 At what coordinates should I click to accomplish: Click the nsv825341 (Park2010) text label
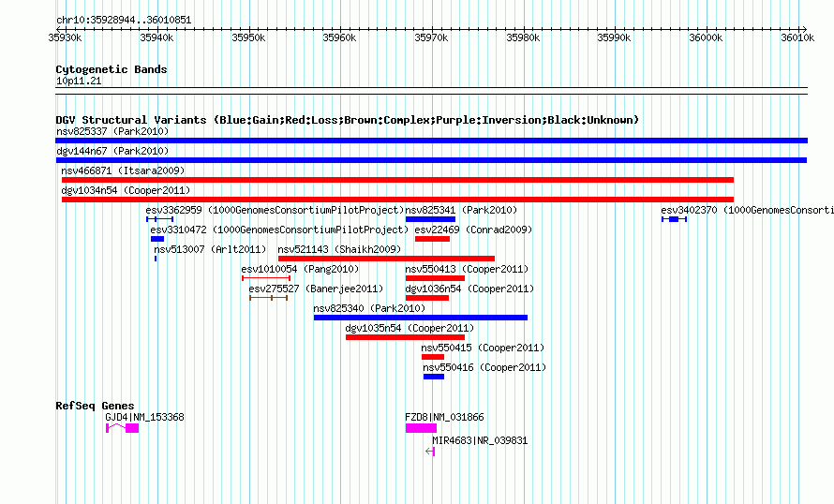tap(461, 210)
